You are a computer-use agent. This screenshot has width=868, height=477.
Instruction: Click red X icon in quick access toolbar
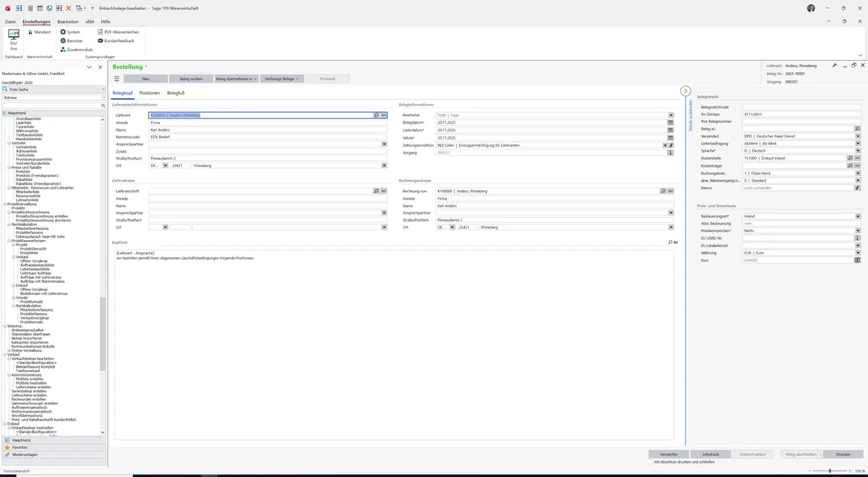point(69,8)
